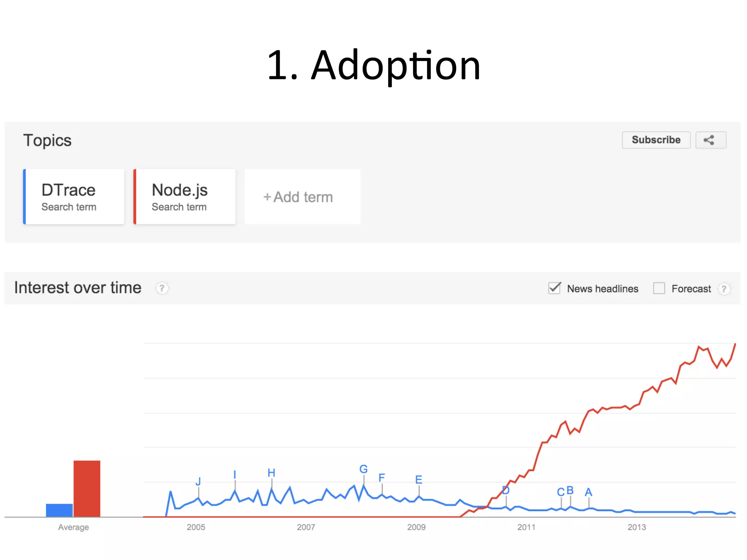Select the Node.js search term card
This screenshot has width=747, height=560.
click(x=185, y=197)
